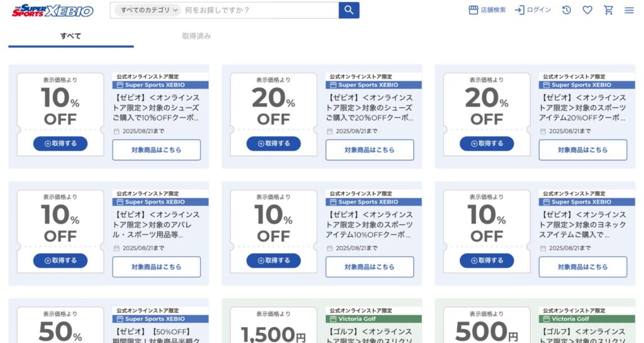The width and height of the screenshot is (644, 343).
Task: Open favorites heart icon
Action: point(587,10)
